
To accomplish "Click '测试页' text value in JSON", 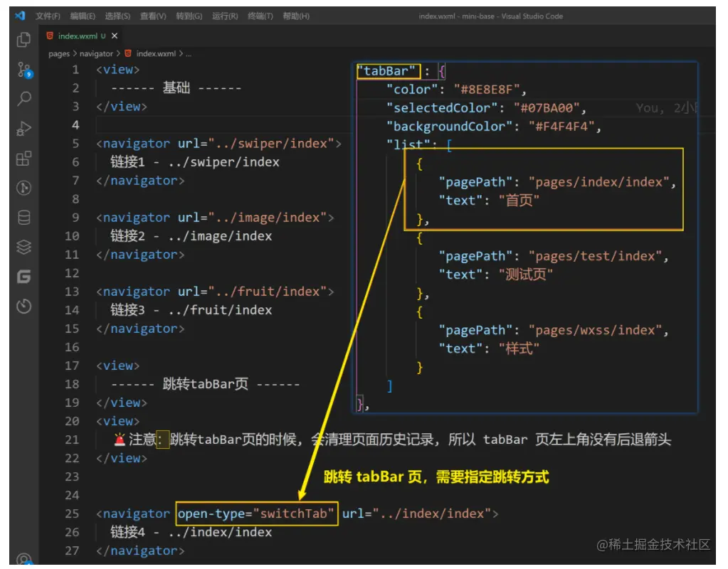I will [526, 275].
